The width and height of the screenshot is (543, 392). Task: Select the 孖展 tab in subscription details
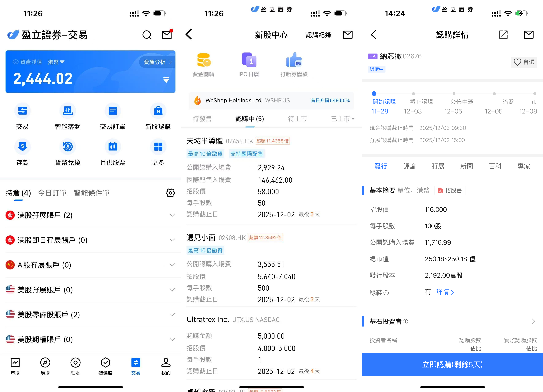point(438,166)
